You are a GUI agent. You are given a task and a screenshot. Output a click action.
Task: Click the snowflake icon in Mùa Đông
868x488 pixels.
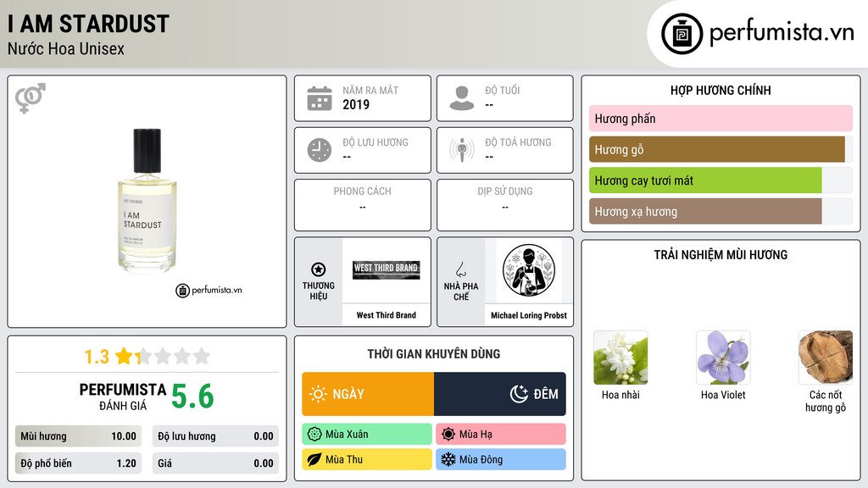[448, 459]
